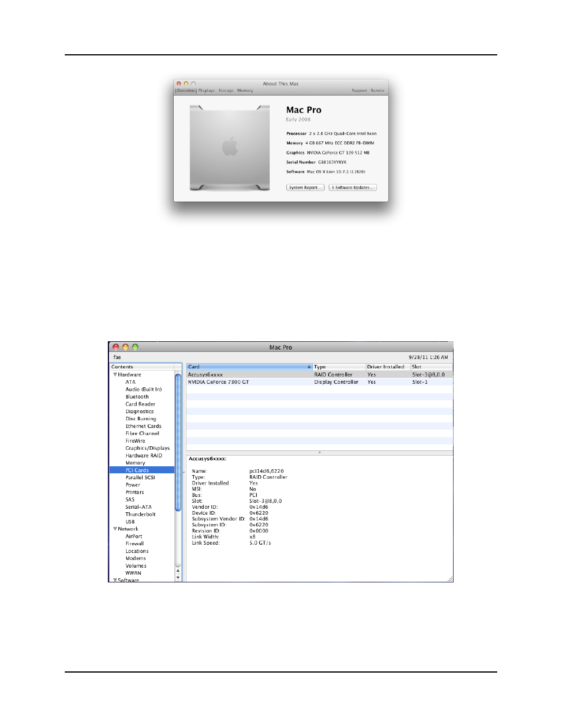Click the sidebar scroll down arrow
Viewport: 562px width, 728px height.
point(178,578)
